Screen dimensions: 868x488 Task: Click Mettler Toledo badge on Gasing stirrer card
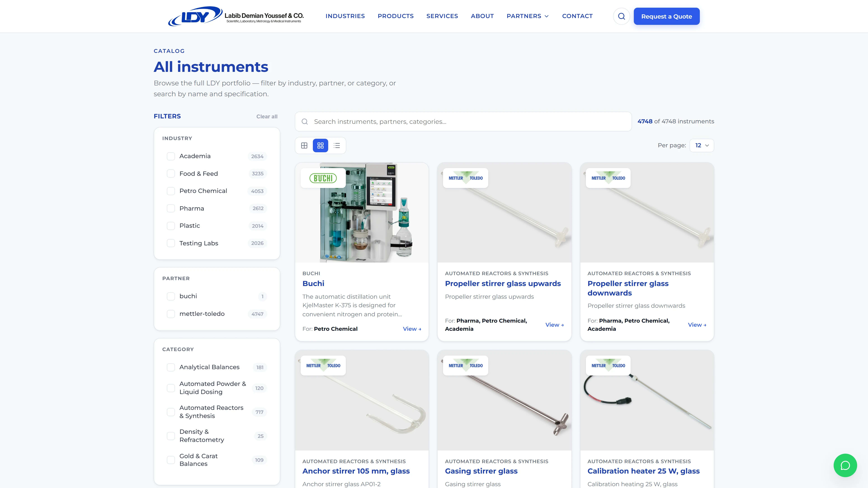tap(465, 365)
